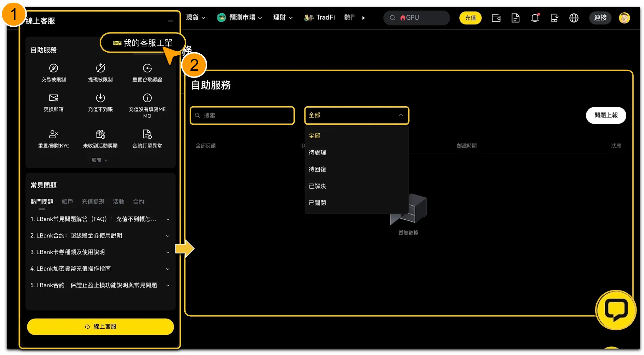Open the user profile avatar
This screenshot has height=355, width=644.
tap(624, 18)
